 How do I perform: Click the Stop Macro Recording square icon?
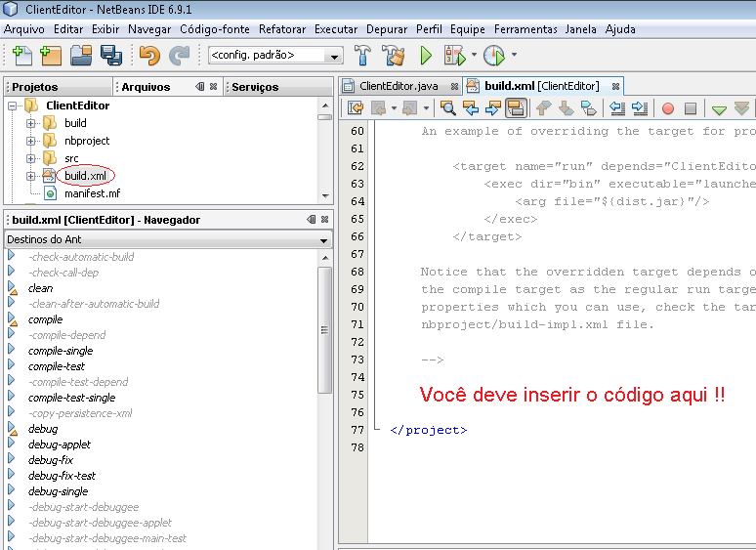691,108
